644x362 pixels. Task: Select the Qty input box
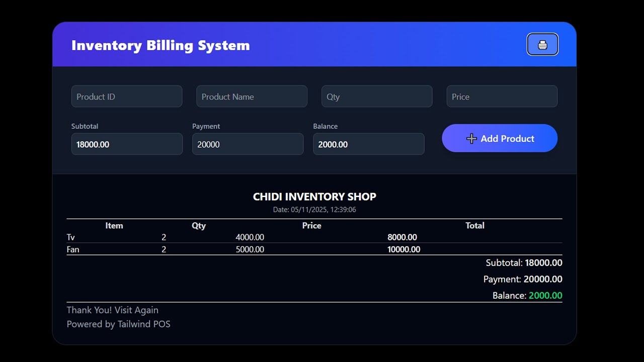click(x=377, y=97)
